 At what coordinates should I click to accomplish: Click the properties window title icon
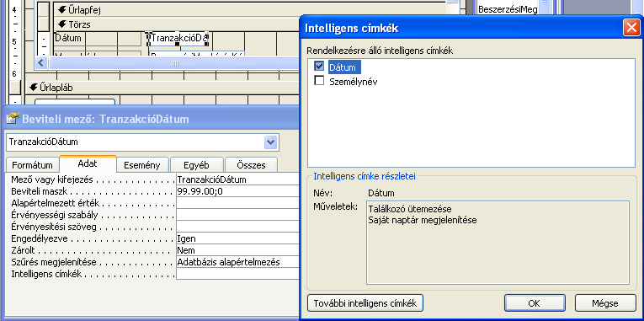point(13,119)
